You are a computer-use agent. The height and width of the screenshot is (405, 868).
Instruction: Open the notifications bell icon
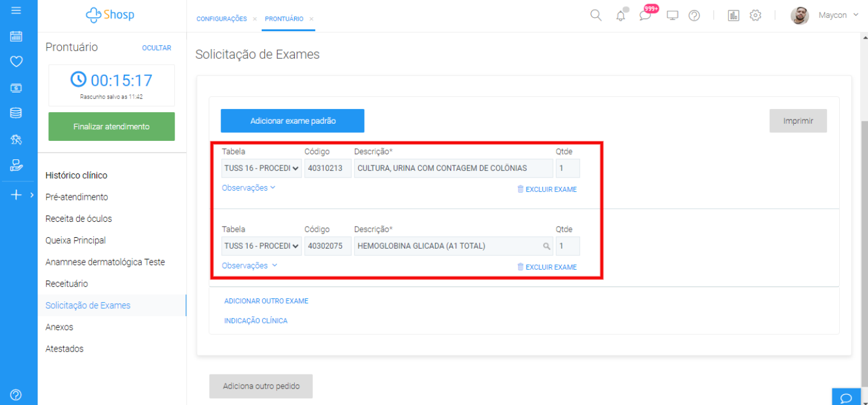tap(620, 16)
